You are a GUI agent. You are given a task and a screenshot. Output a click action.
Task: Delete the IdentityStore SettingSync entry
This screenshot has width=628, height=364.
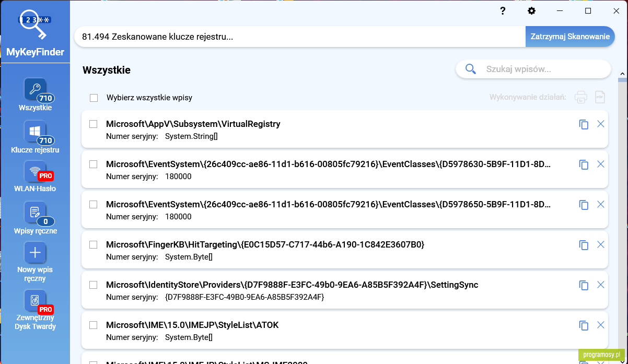[600, 285]
